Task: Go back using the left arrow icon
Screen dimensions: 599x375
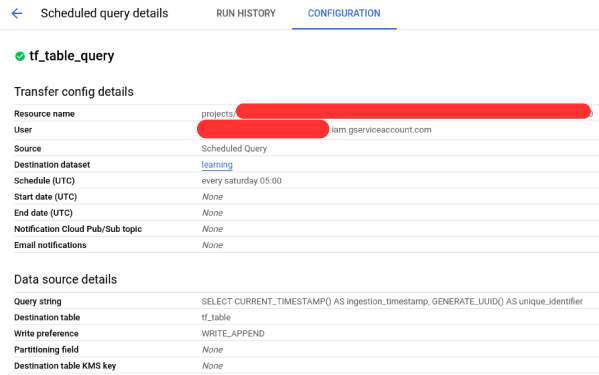Action: point(17,14)
